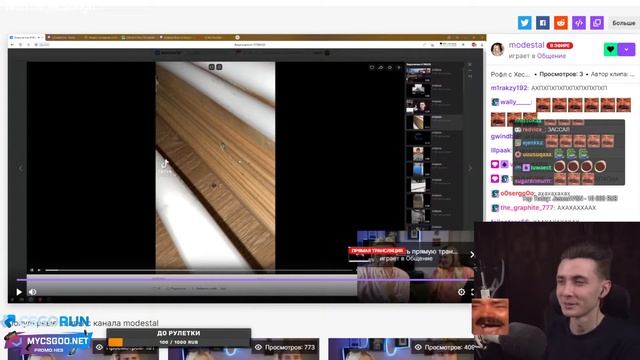This screenshot has width=640, height=360.
Task: Mute the clip with the speaker icon
Action: pyautogui.click(x=33, y=292)
